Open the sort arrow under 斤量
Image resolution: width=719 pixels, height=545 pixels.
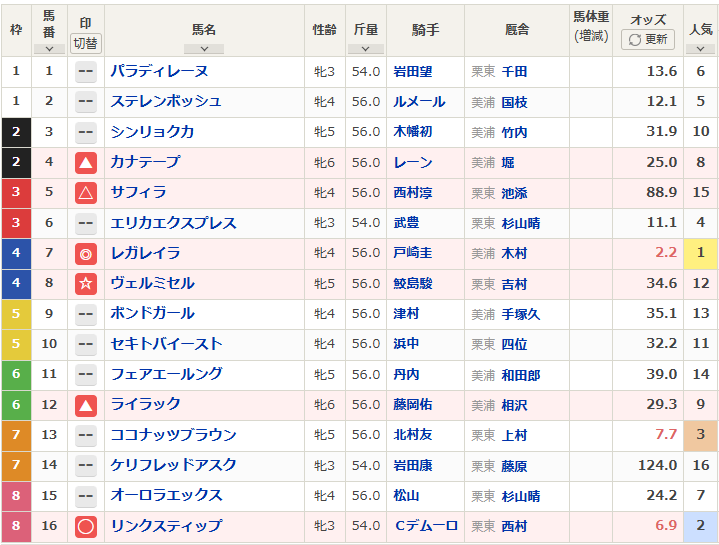click(366, 47)
